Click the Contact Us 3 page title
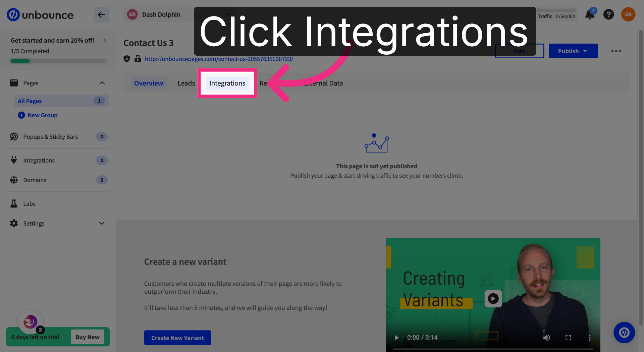Screen dimensions: 644x352 149,43
